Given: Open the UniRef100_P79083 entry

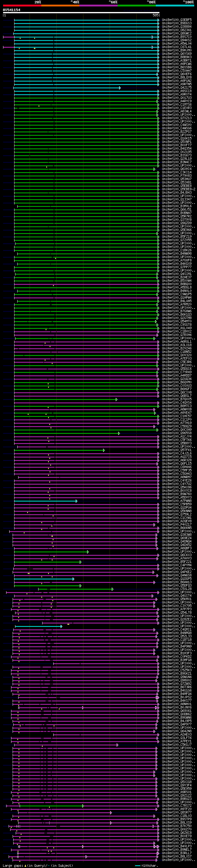Looking at the screenshot, I should click(x=177, y=176).
